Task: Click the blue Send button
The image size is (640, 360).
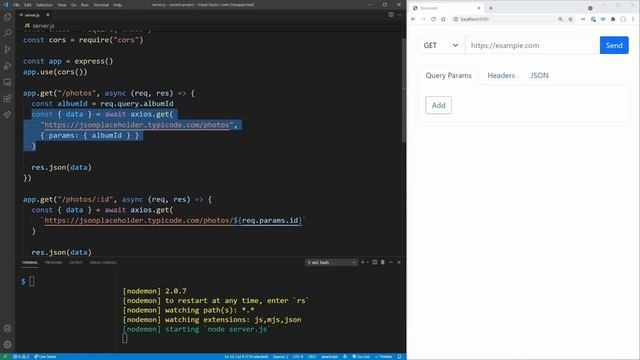Action: 614,45
